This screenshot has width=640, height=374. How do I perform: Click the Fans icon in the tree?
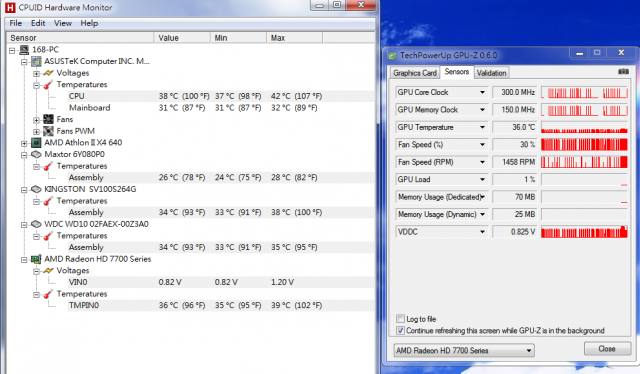point(48,120)
